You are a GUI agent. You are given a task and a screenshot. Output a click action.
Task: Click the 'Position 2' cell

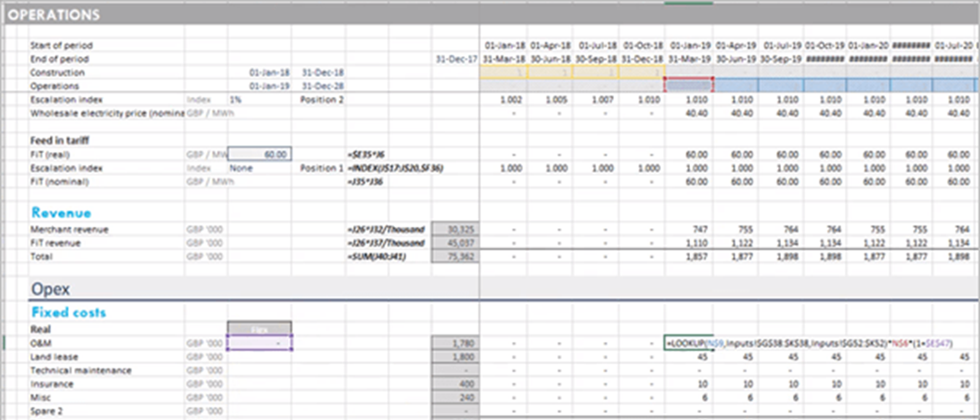point(322,100)
